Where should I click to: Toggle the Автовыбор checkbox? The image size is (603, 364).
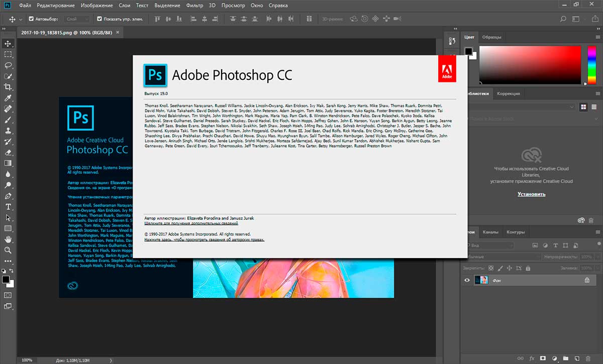coord(31,19)
